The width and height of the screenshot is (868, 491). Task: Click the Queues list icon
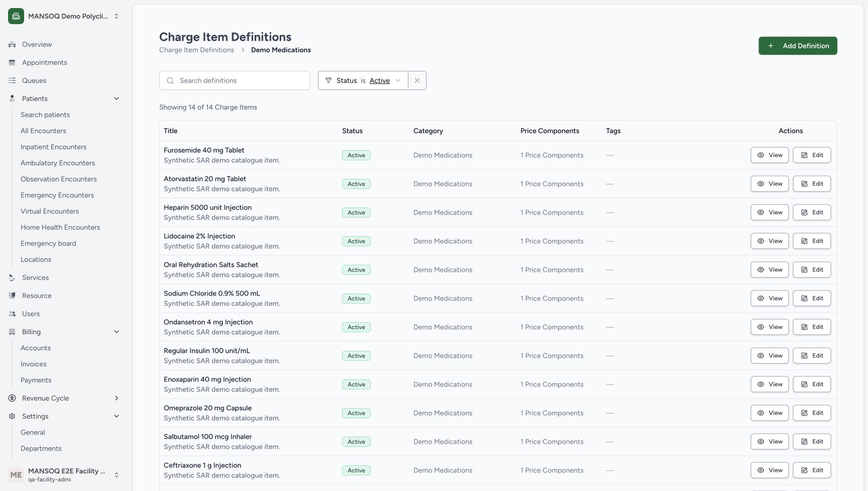[x=12, y=80]
